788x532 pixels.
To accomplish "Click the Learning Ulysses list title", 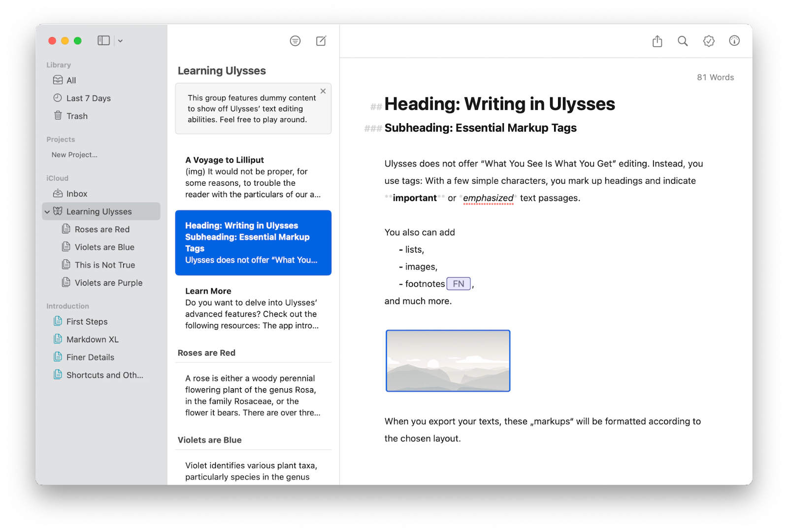I will point(222,71).
